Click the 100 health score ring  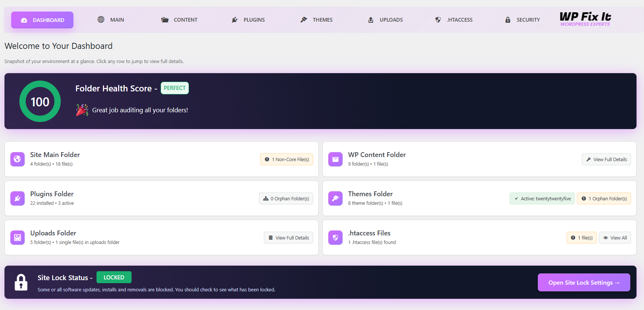40,101
